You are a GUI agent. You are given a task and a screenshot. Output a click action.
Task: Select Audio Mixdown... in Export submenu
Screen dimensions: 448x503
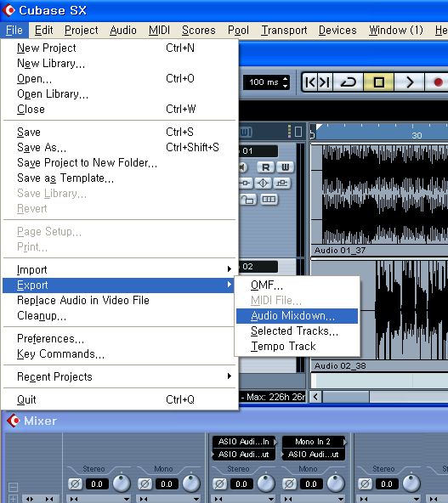tap(297, 316)
